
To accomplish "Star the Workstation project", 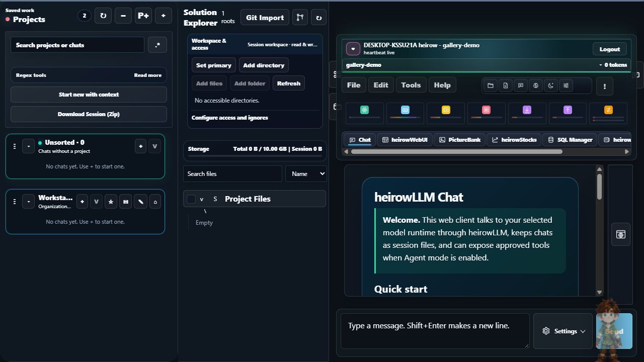I will pos(111,202).
